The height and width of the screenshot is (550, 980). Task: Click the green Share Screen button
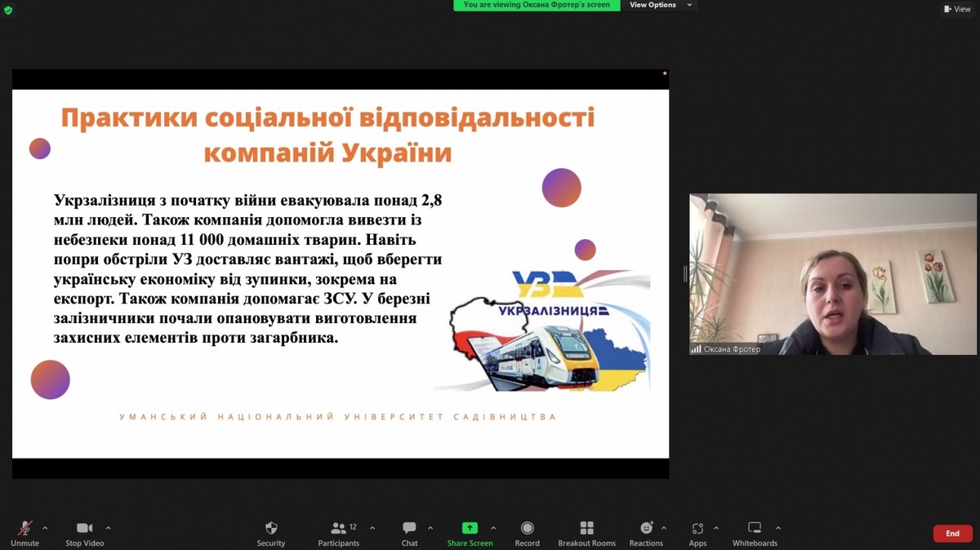click(470, 534)
